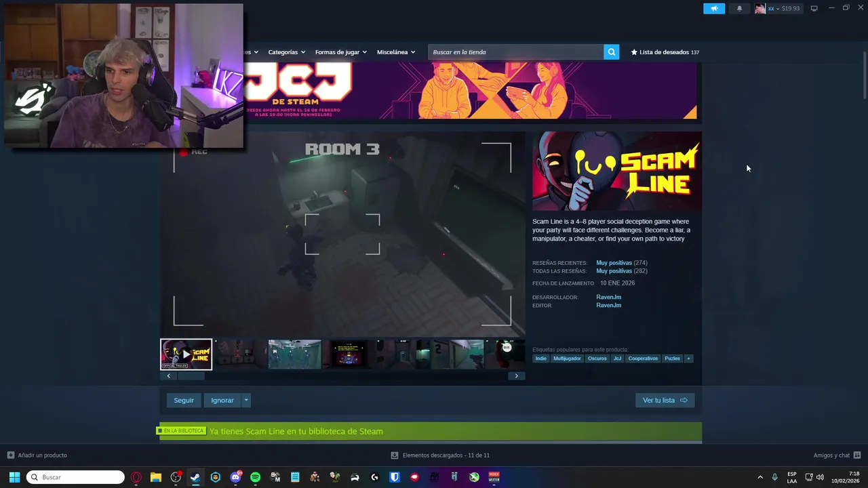Click the Windows taskbar Buscar search box
This screenshot has height=488, width=868.
click(x=75, y=477)
